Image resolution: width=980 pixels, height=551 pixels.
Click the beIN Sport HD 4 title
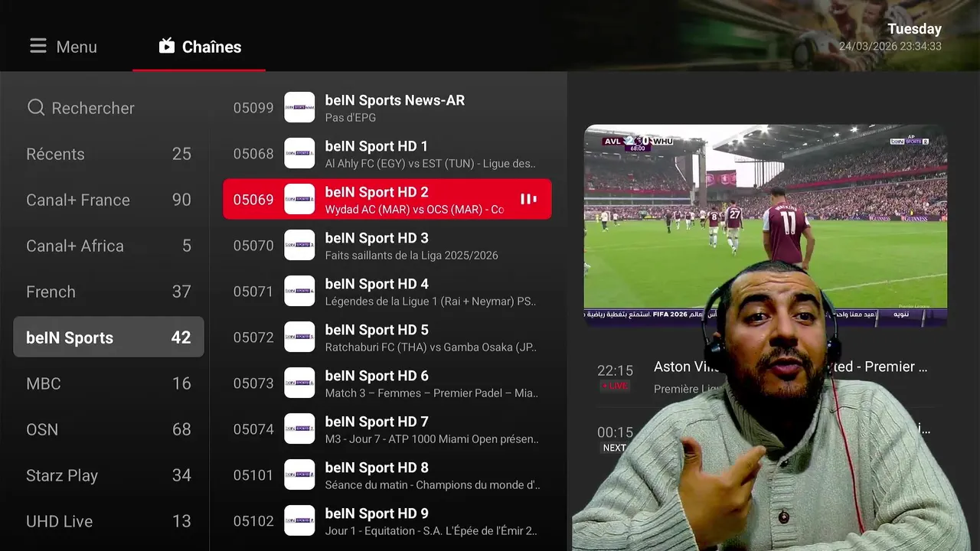(377, 284)
